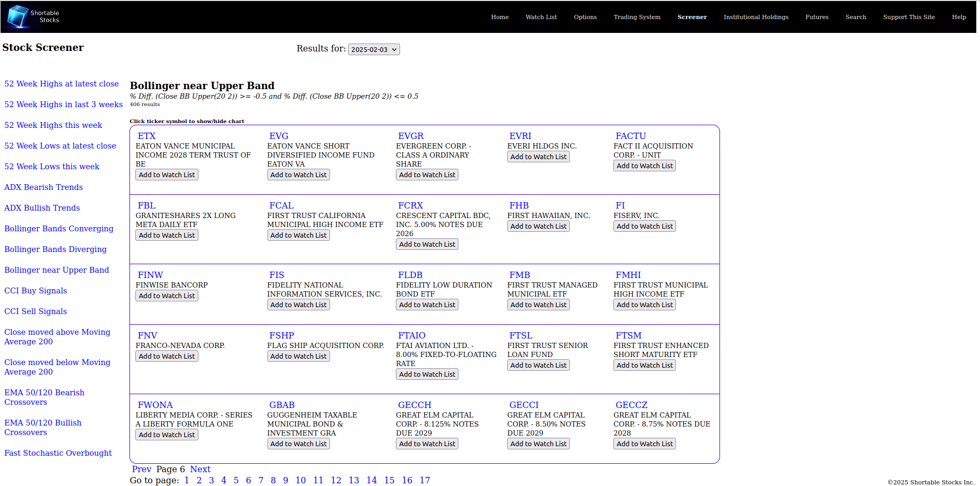Open Close moved above Moving Average 200
Screen dimensions: 980x486
(x=57, y=337)
